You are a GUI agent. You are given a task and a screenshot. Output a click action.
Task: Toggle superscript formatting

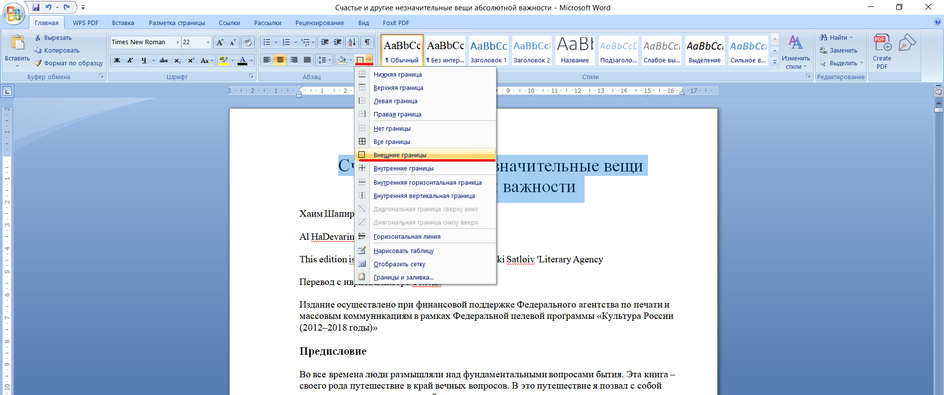coord(191,60)
